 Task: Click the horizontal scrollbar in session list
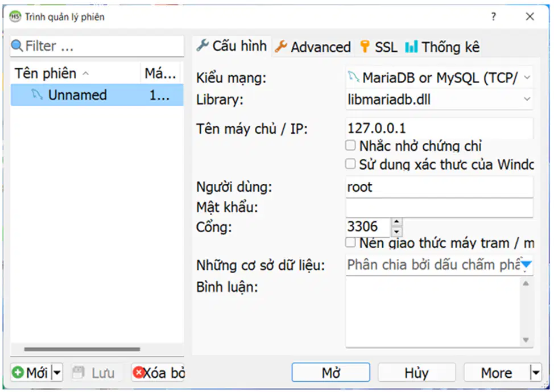[x=82, y=349]
